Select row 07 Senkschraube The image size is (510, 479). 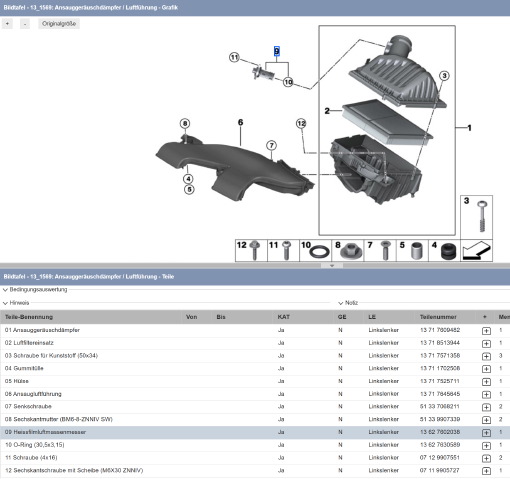(x=255, y=406)
